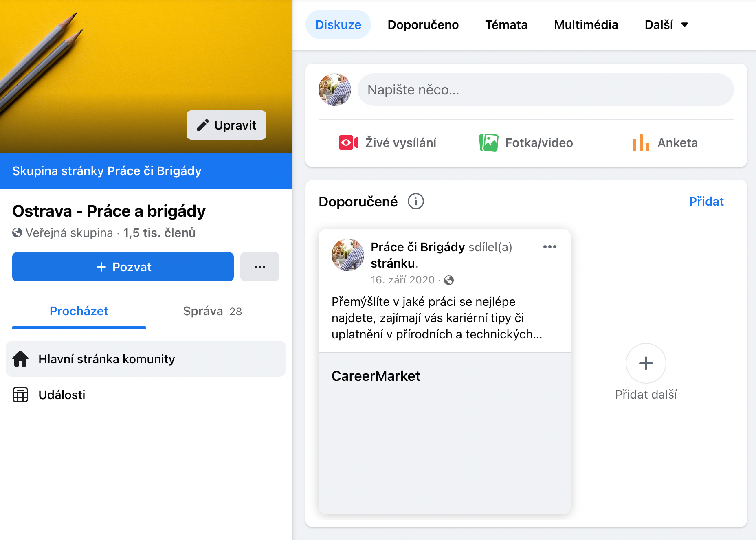This screenshot has height=540, width=756.
Task: Click the Přidat další label
Action: coord(646,394)
